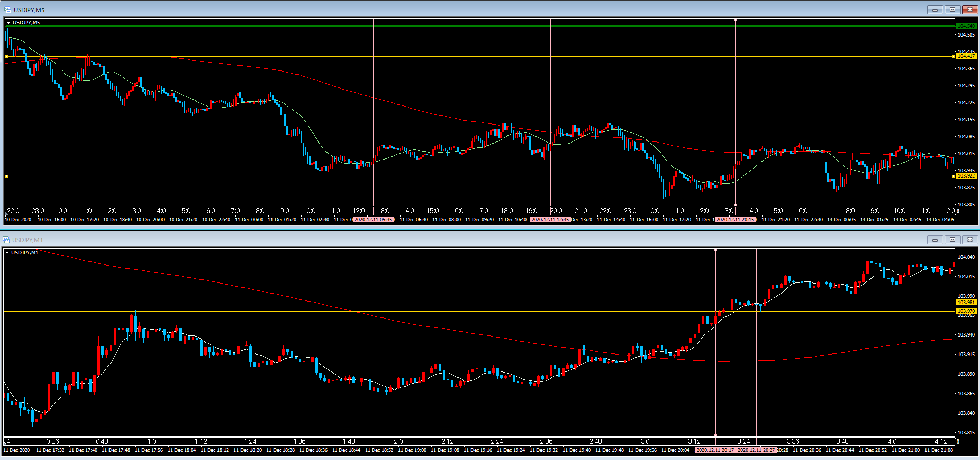Viewport: 980px width, 460px height.
Task: Select the yellow 104.417 price level label
Action: click(x=966, y=56)
